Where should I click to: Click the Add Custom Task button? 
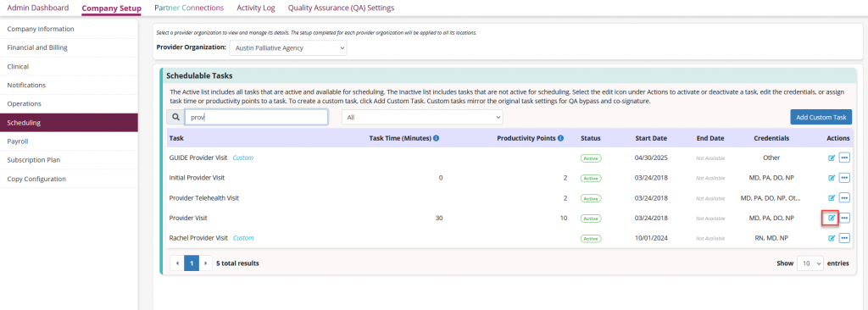(821, 118)
